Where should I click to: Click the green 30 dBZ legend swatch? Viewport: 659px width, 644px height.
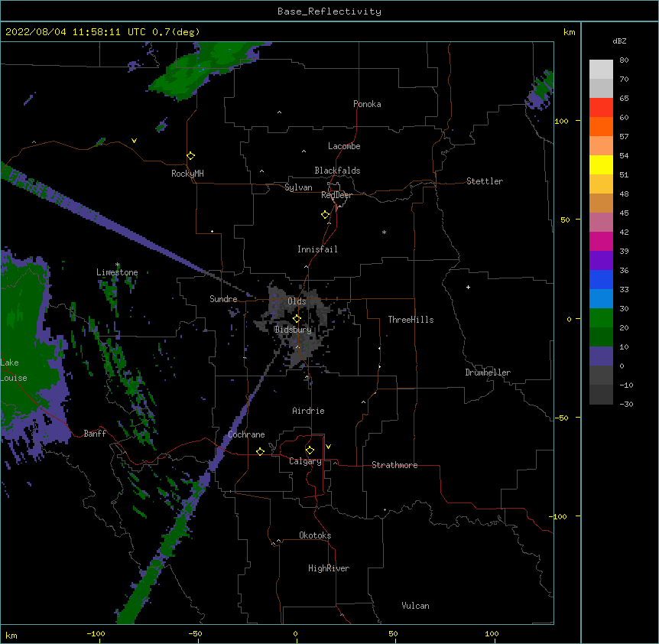(x=601, y=318)
